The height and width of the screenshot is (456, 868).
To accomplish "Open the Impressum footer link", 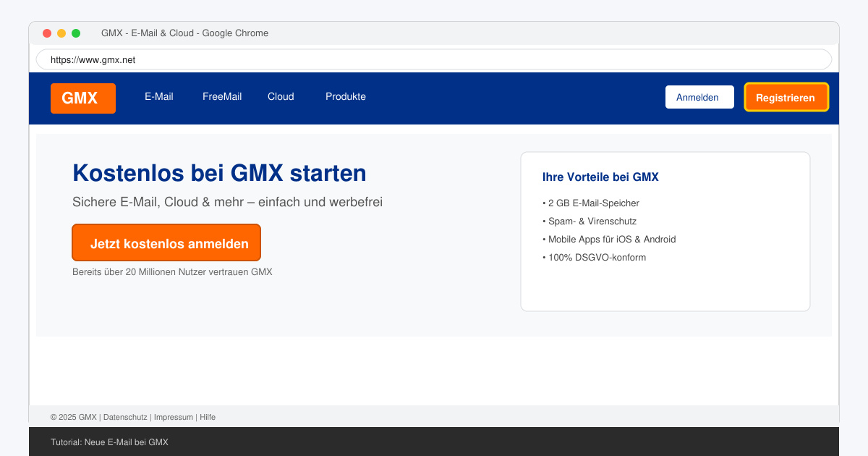I will click(x=174, y=417).
